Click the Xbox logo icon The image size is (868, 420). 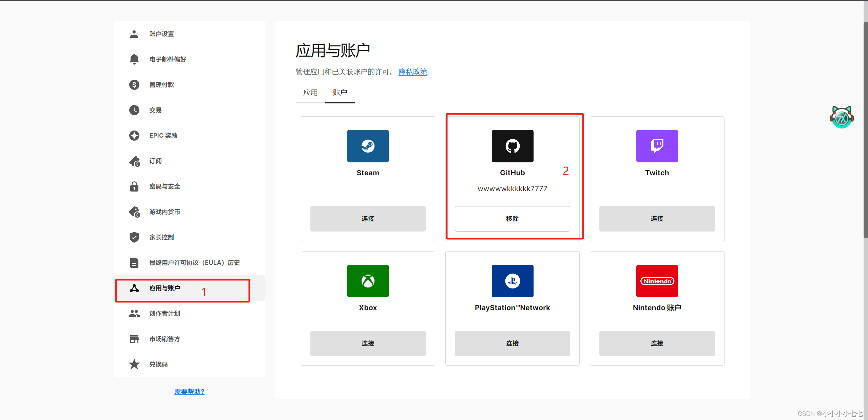[368, 281]
